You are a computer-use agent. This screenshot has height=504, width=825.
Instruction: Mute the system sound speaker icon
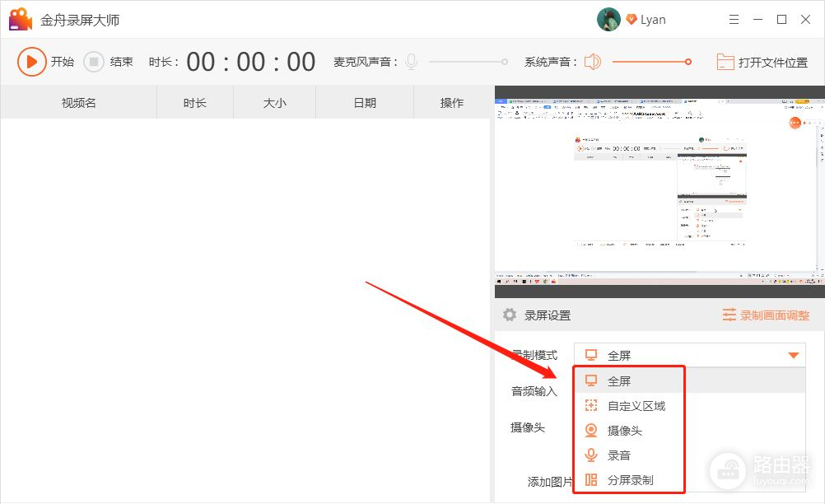point(593,62)
